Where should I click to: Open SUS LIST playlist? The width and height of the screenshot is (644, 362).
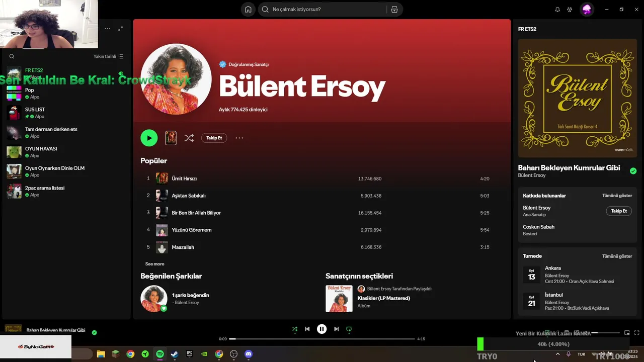[x=65, y=113]
